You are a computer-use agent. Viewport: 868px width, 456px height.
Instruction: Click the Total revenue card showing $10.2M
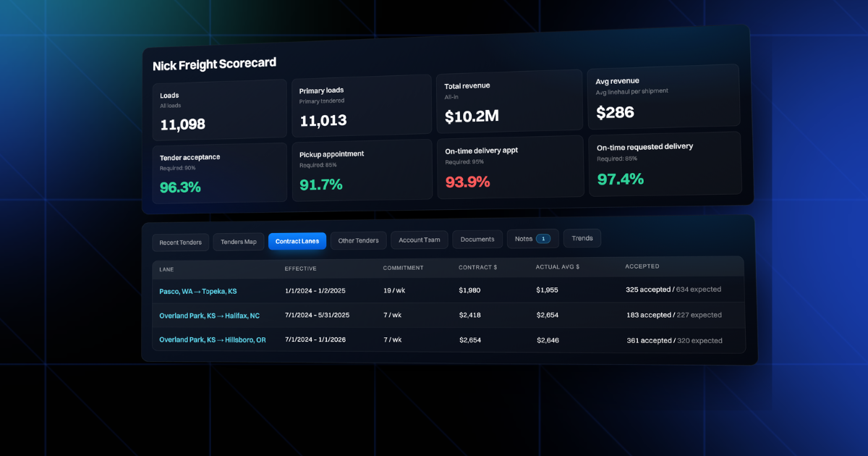click(x=509, y=101)
